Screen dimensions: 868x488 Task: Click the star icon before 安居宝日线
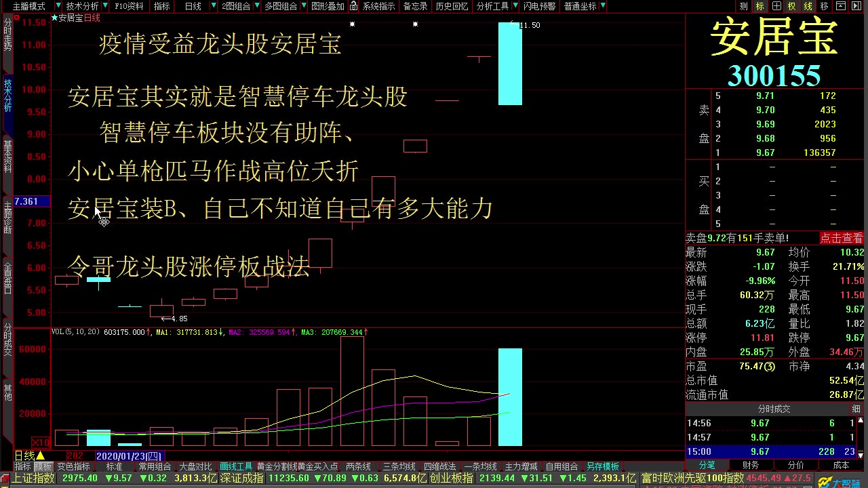54,18
